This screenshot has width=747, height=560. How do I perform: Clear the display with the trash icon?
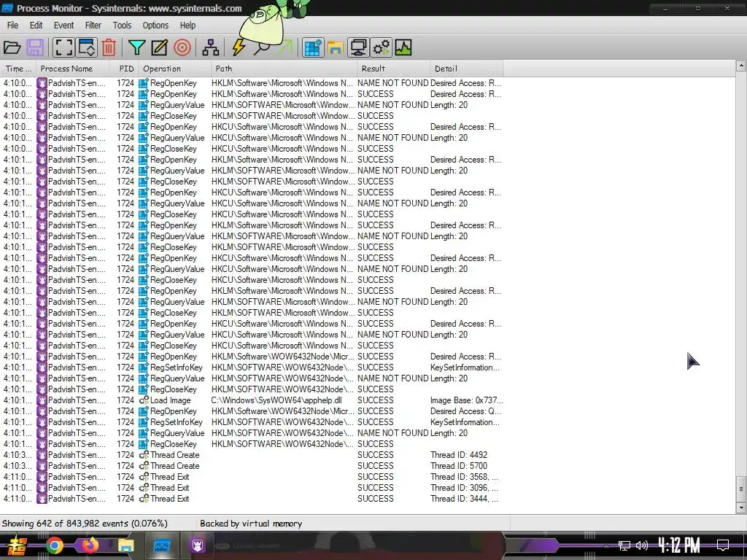pyautogui.click(x=109, y=47)
